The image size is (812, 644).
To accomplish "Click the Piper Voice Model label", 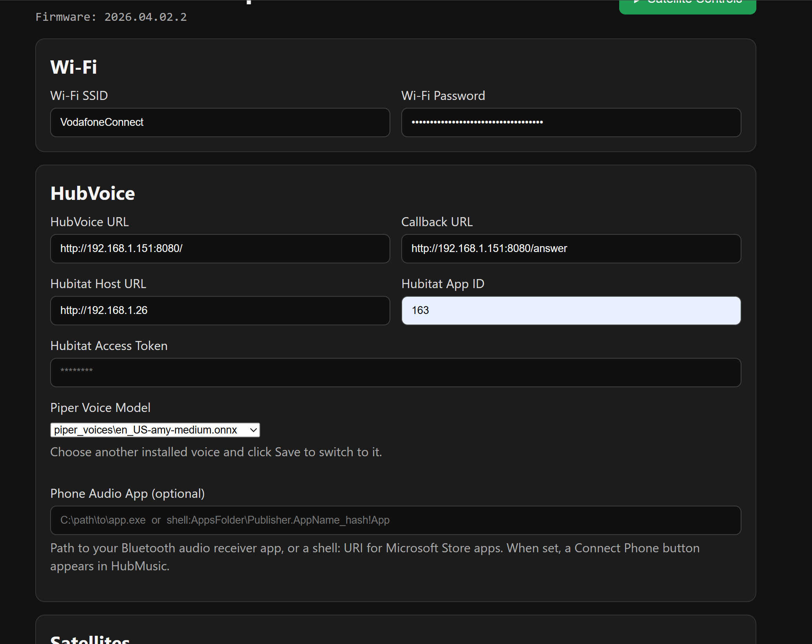I will [100, 408].
